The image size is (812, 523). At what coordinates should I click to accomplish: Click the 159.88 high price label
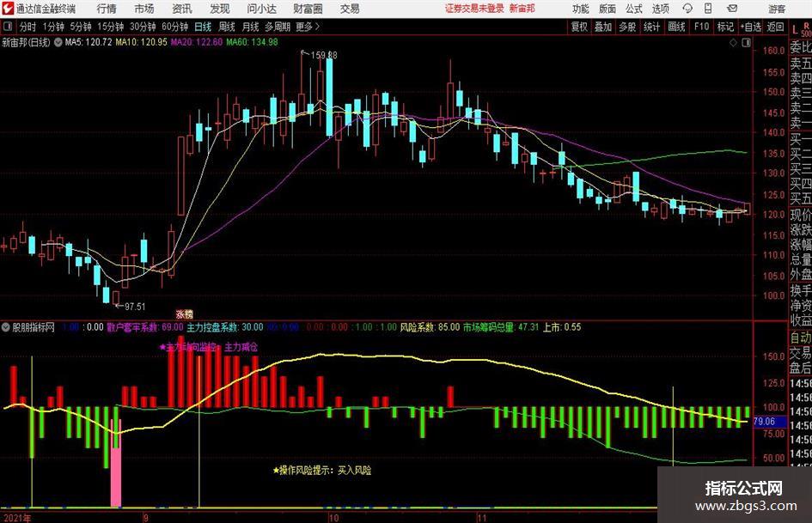[324, 55]
